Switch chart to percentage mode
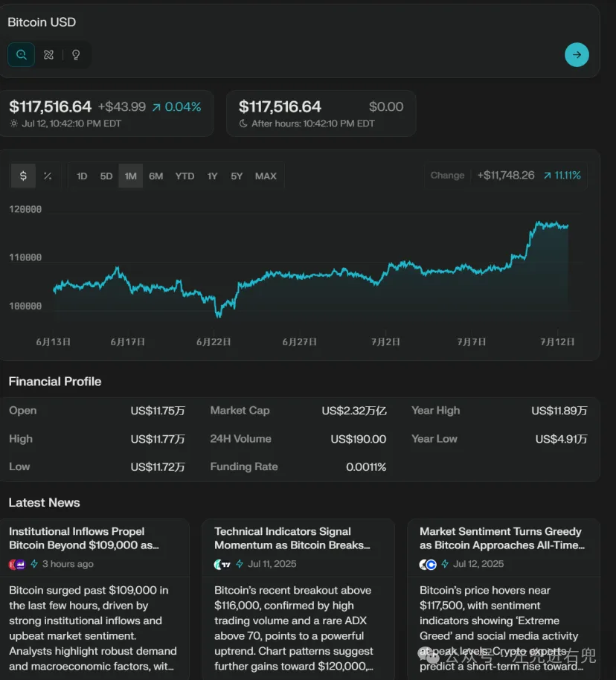The height and width of the screenshot is (680, 616). [48, 176]
